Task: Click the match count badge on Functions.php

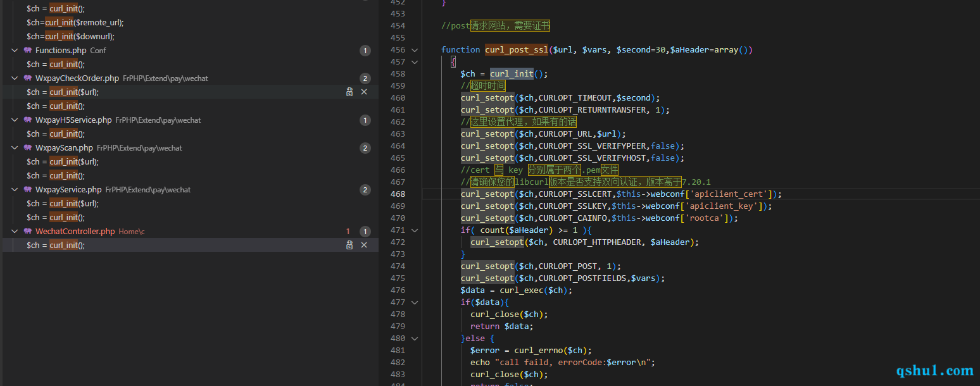Action: click(365, 50)
